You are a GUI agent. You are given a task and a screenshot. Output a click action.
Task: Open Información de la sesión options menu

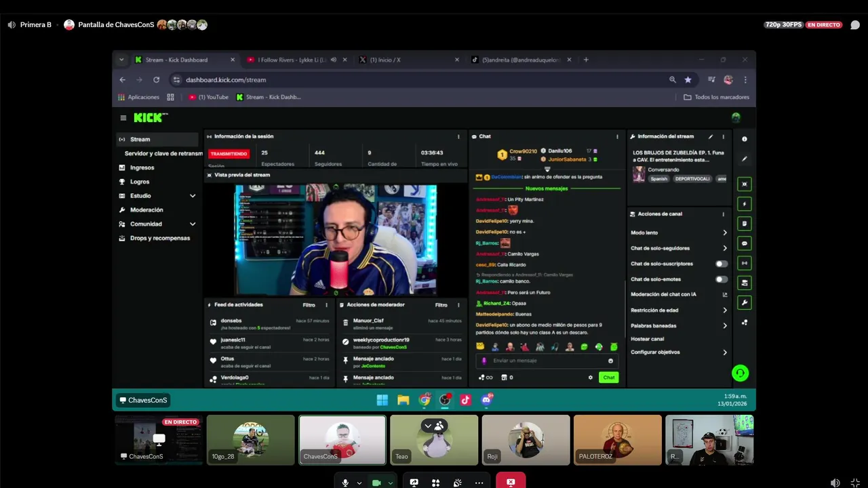[x=458, y=136]
